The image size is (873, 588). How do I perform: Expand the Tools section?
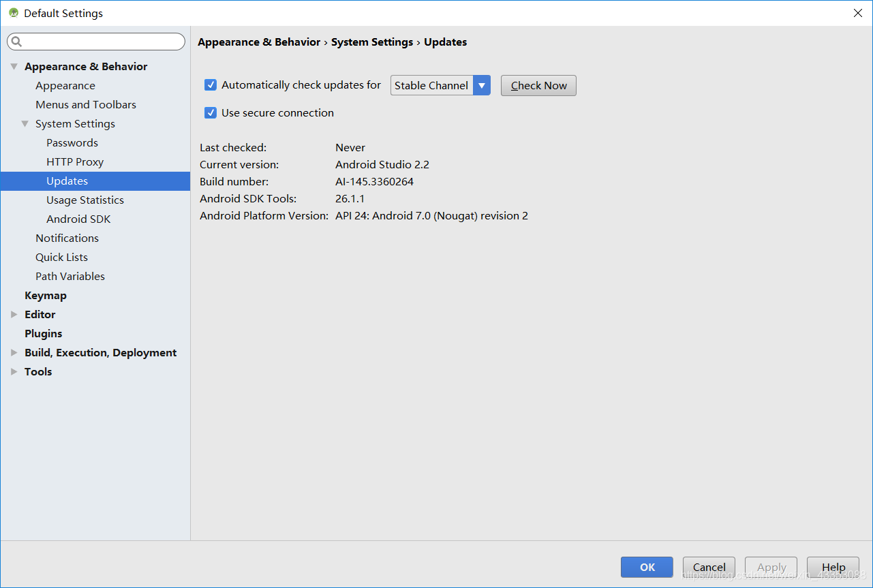(14, 372)
